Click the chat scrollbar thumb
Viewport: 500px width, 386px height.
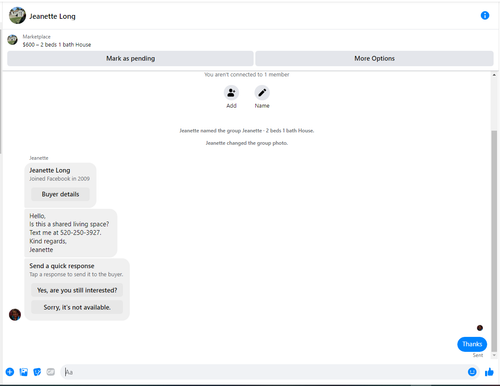coord(494,241)
